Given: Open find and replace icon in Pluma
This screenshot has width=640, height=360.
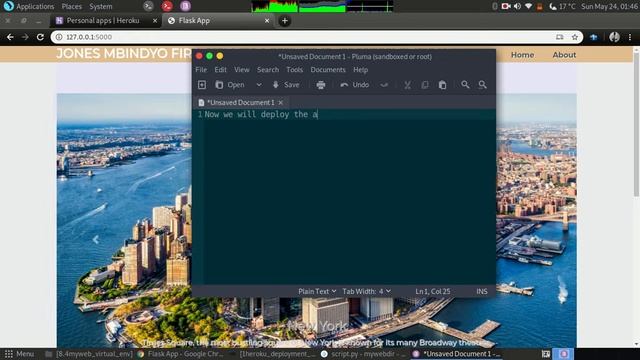Looking at the screenshot, I should (482, 84).
